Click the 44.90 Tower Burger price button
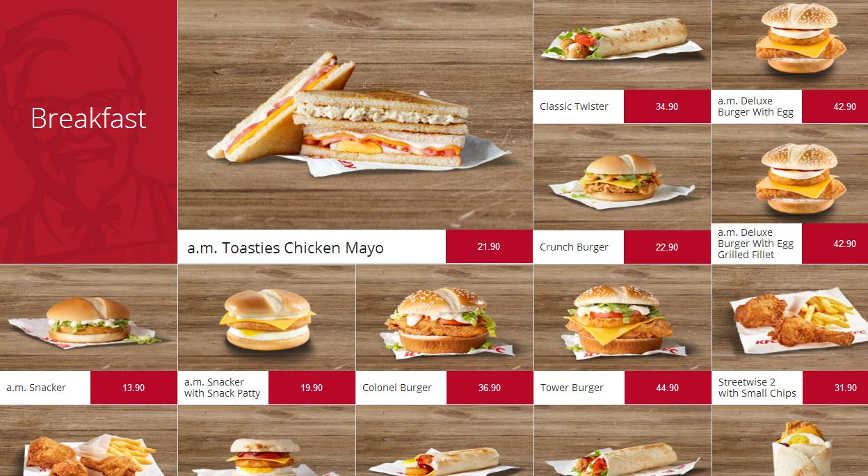This screenshot has width=868, height=476. coord(668,388)
